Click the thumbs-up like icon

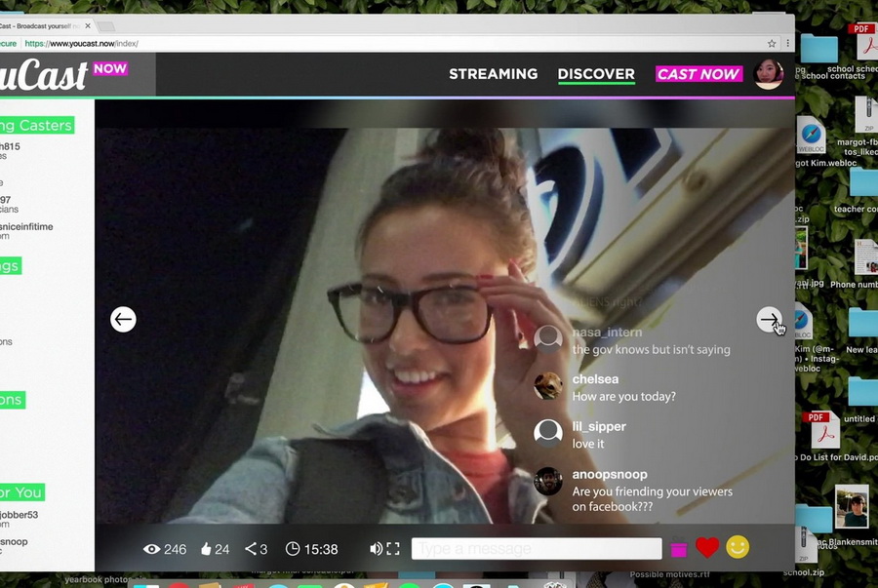click(x=206, y=549)
